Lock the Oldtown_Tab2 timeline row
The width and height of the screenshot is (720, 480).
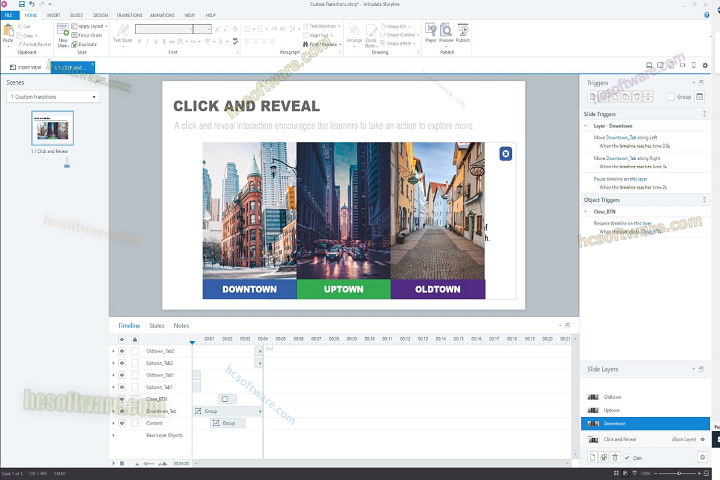coord(135,351)
